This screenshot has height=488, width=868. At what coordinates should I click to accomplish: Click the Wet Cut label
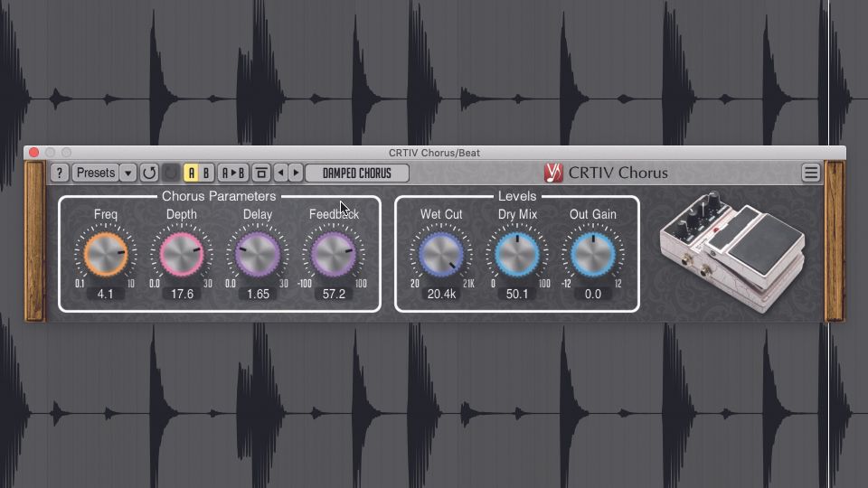(x=441, y=214)
